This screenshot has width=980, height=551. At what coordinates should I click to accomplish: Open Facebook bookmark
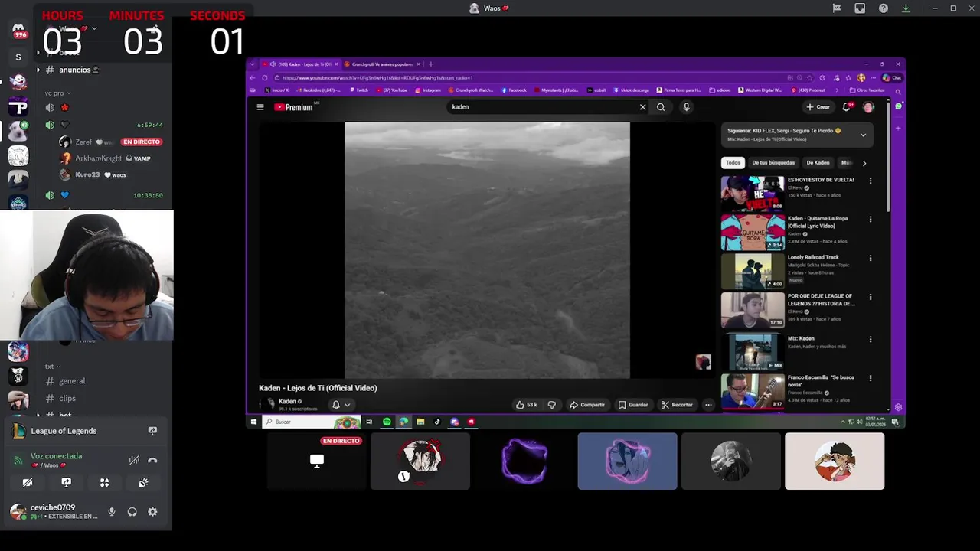click(514, 90)
